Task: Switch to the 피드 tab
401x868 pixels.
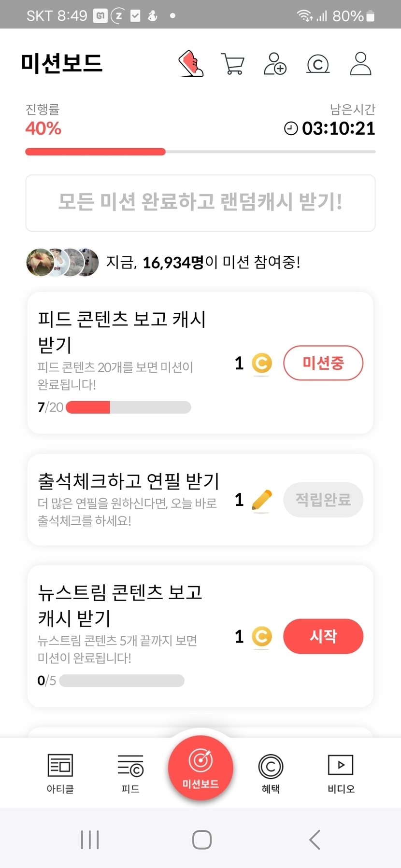Action: pos(130,773)
